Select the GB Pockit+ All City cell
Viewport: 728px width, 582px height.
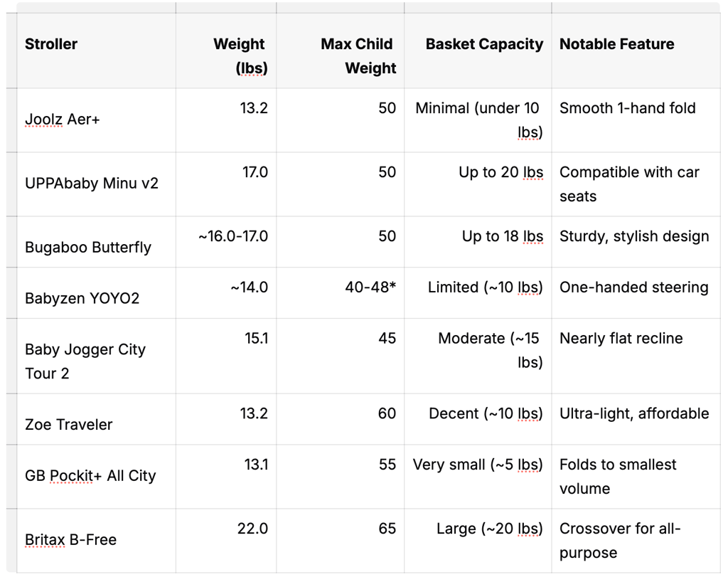pyautogui.click(x=96, y=477)
